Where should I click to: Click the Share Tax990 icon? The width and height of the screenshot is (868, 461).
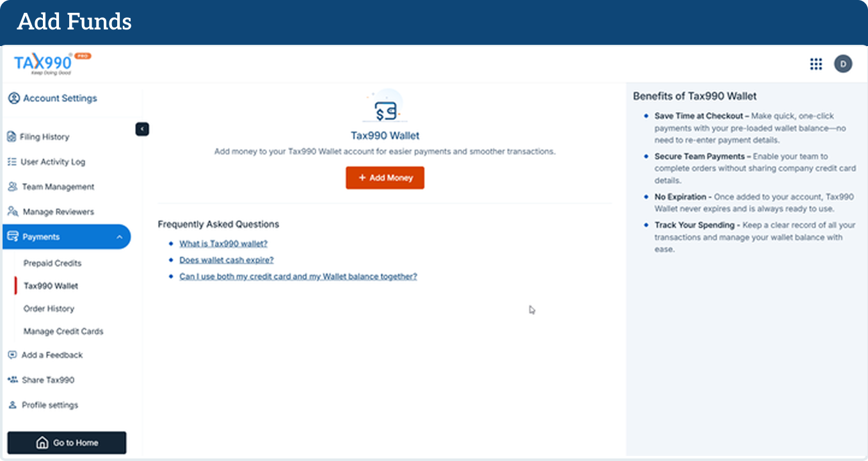[12, 380]
